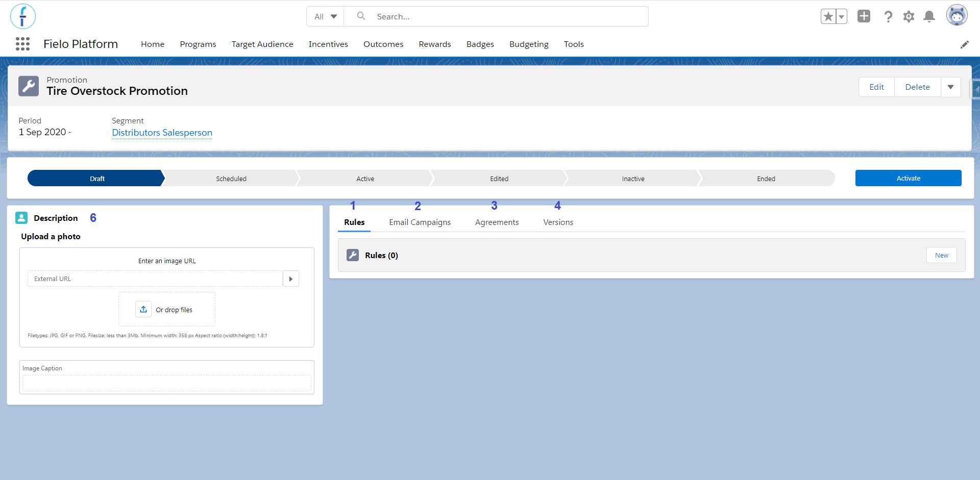
Task: Open the global actions plus icon
Action: coord(864,16)
